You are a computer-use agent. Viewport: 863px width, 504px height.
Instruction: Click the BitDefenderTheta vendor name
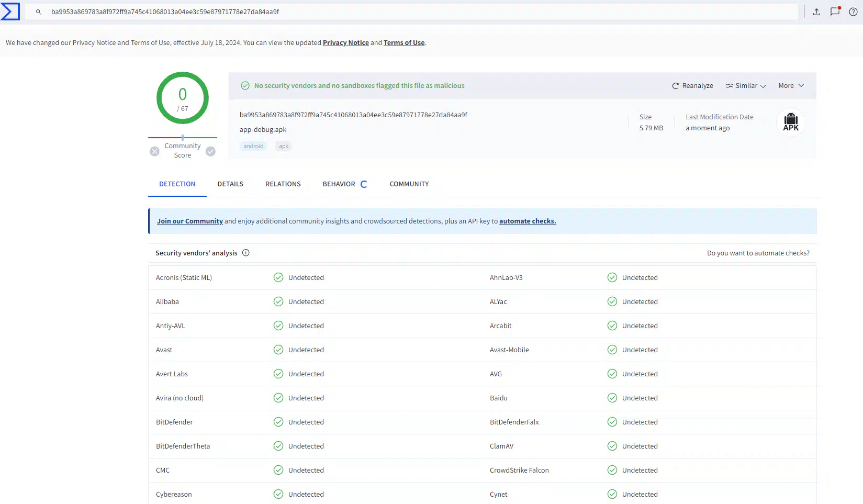click(x=183, y=446)
